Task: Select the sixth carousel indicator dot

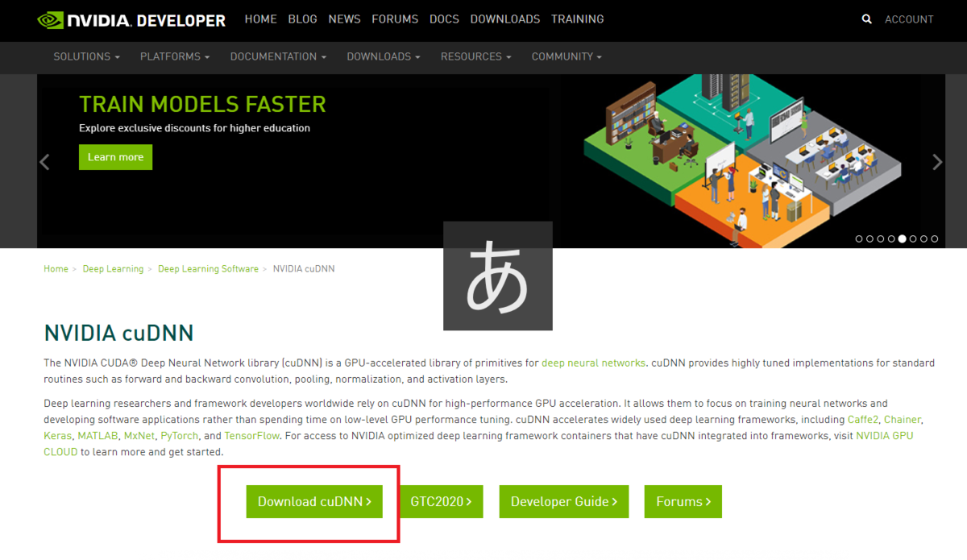Action: pos(913,239)
